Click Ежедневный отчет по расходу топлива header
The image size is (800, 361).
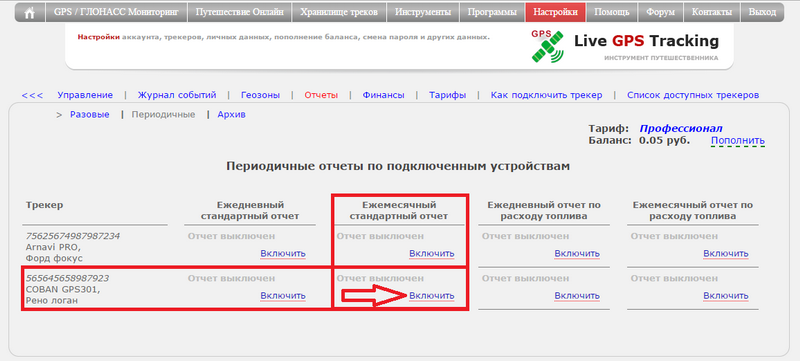click(x=544, y=211)
